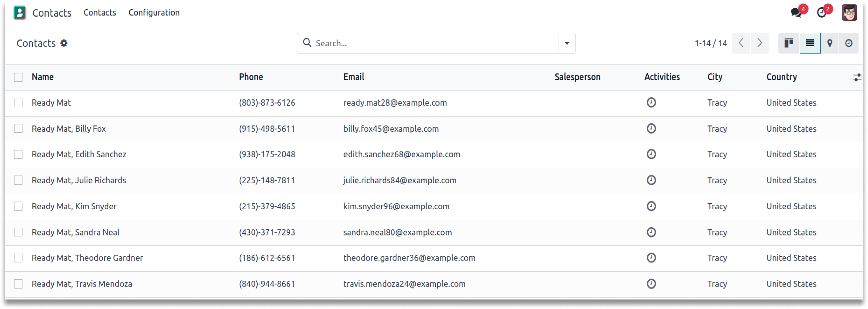Viewport: 868px width, 309px height.
Task: Click the search magnifier icon
Action: (307, 43)
